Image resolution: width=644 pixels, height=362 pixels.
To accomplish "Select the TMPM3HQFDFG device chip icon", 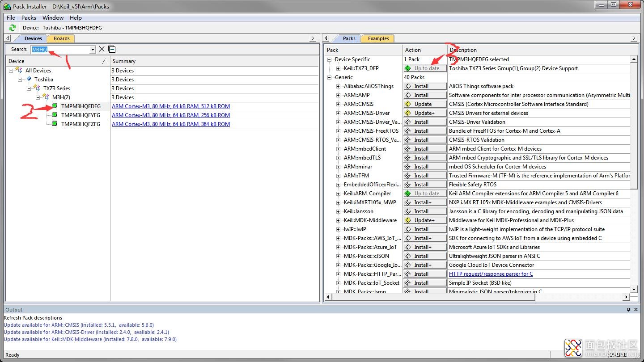I will tap(55, 106).
